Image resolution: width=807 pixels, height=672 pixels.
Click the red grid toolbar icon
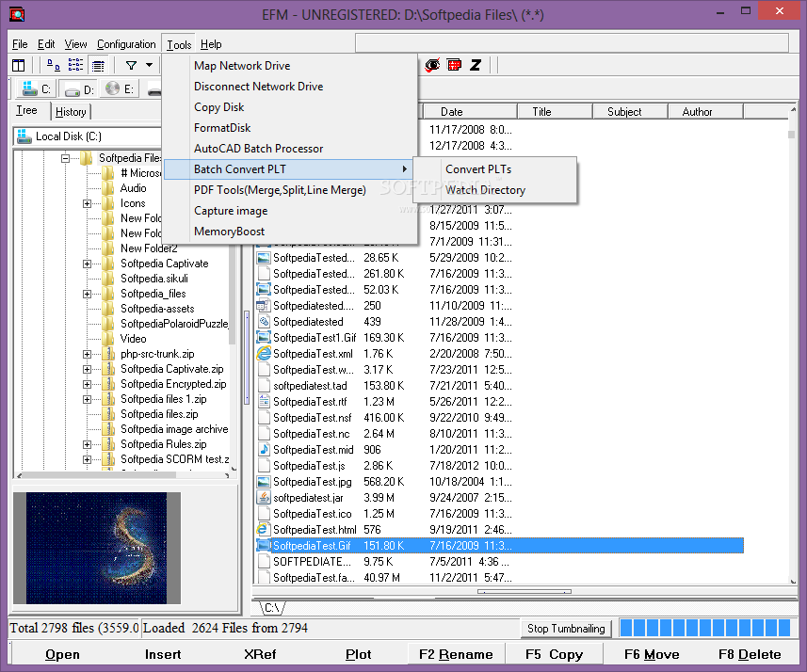click(455, 65)
